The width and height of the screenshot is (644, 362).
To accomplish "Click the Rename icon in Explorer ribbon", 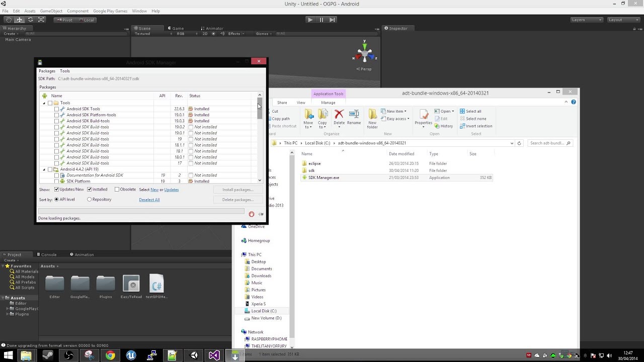I will 354,118.
